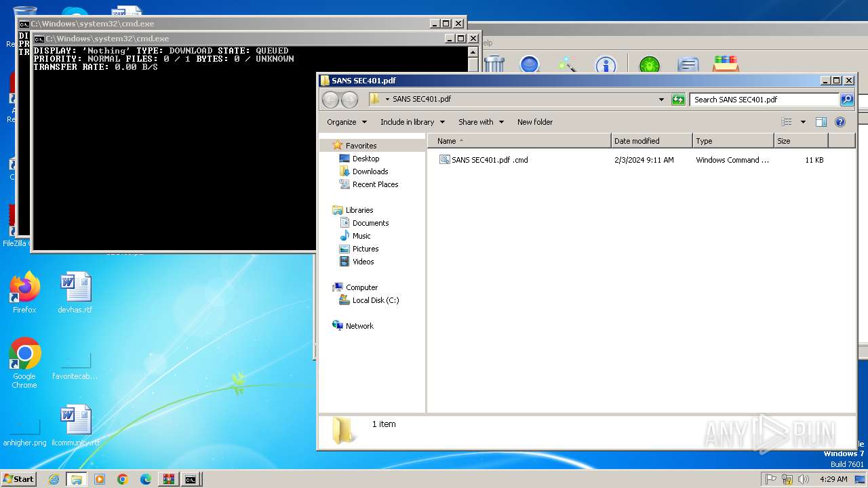868x488 pixels.
Task: Open the Pictures library
Action: (x=366, y=249)
